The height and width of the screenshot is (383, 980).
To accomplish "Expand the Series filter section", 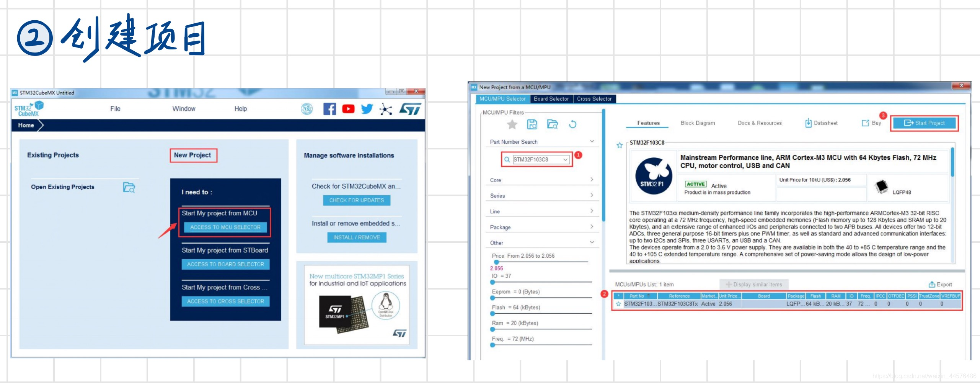I will tap(592, 195).
